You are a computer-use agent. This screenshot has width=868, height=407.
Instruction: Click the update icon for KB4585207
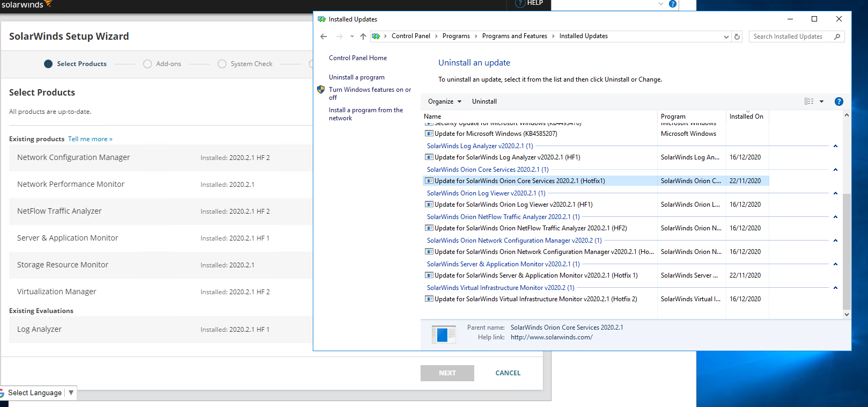click(x=429, y=134)
